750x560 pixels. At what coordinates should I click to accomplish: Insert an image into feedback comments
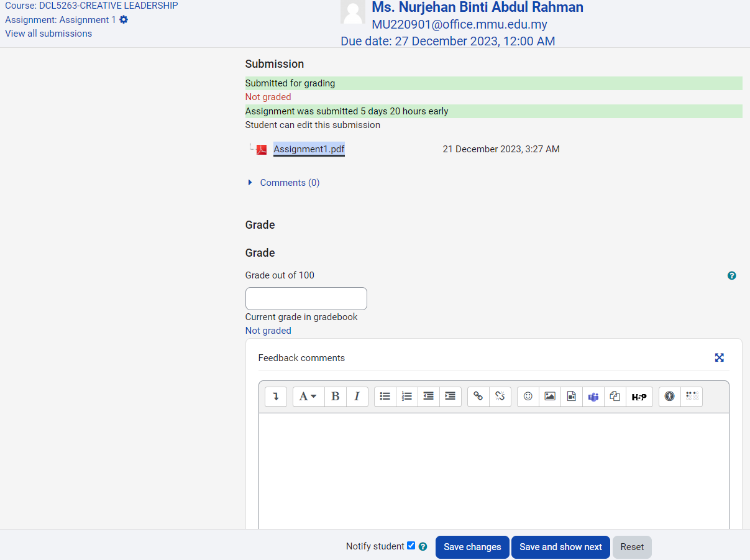tap(550, 397)
